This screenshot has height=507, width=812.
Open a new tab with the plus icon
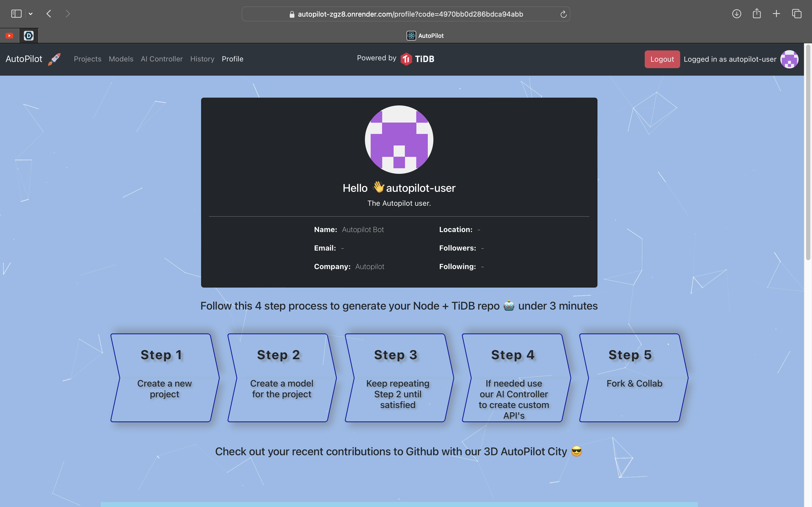tap(777, 14)
